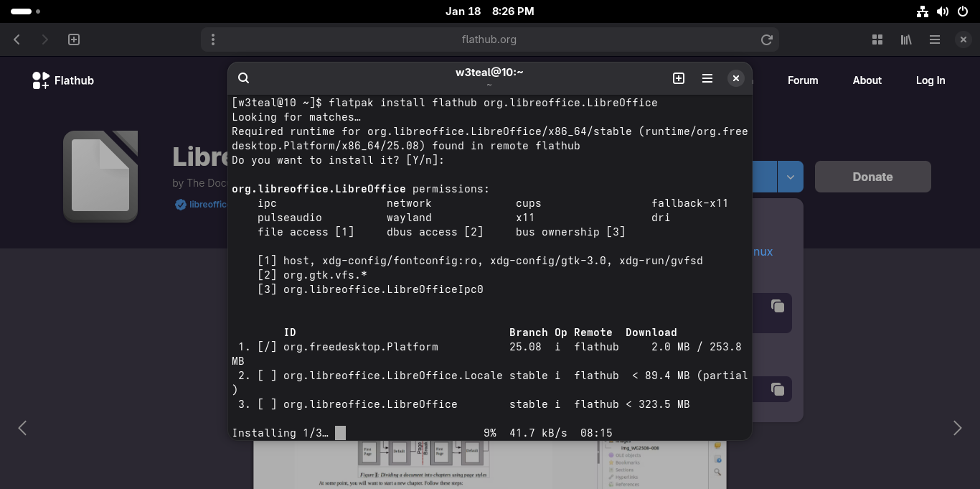Go back in the browser
Image resolution: width=980 pixels, height=489 pixels.
coord(17,39)
